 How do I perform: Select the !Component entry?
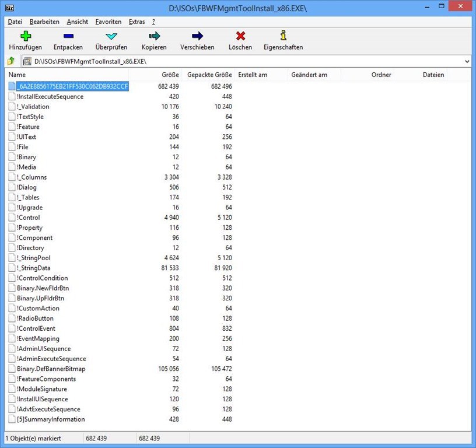click(x=34, y=237)
